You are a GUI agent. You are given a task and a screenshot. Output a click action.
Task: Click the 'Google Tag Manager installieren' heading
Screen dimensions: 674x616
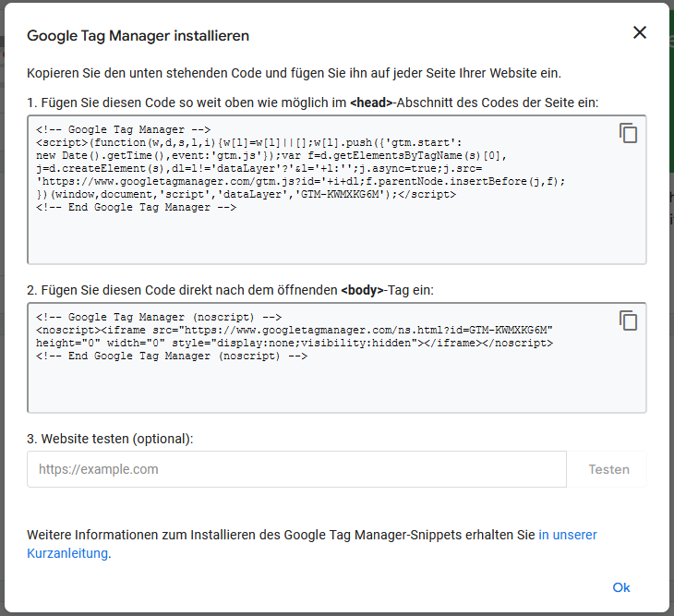(x=138, y=35)
